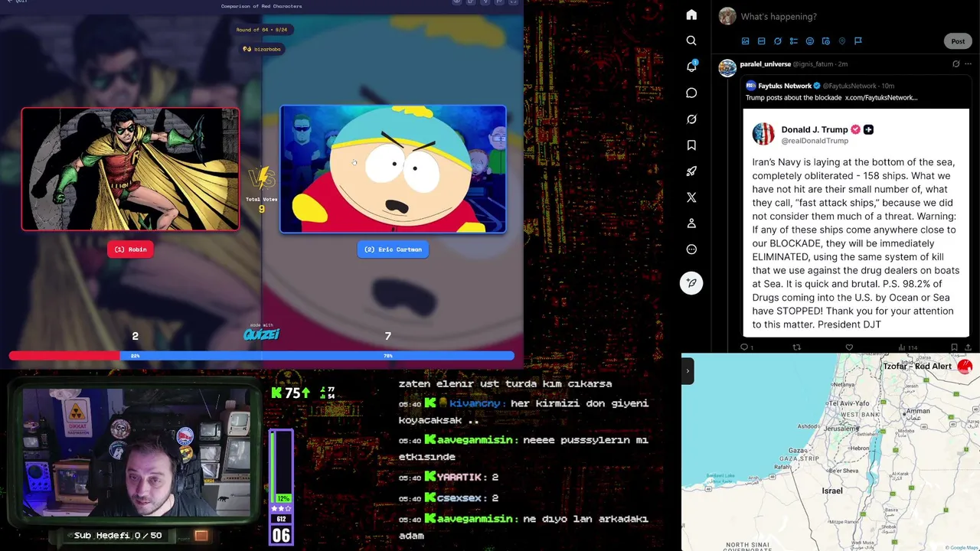980x551 pixels.
Task: Select the Robin character image
Action: coord(130,169)
